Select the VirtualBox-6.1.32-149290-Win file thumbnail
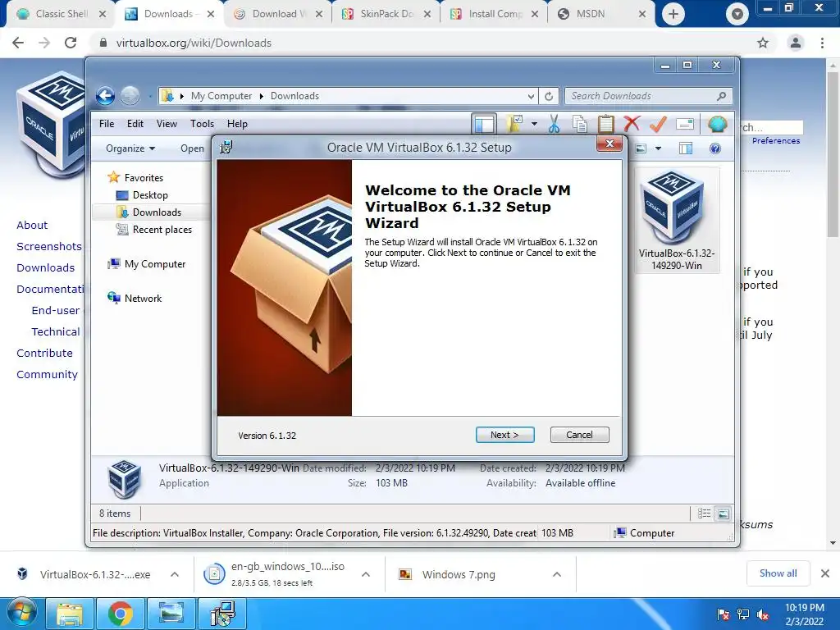Image resolution: width=840 pixels, height=630 pixels. click(677, 220)
